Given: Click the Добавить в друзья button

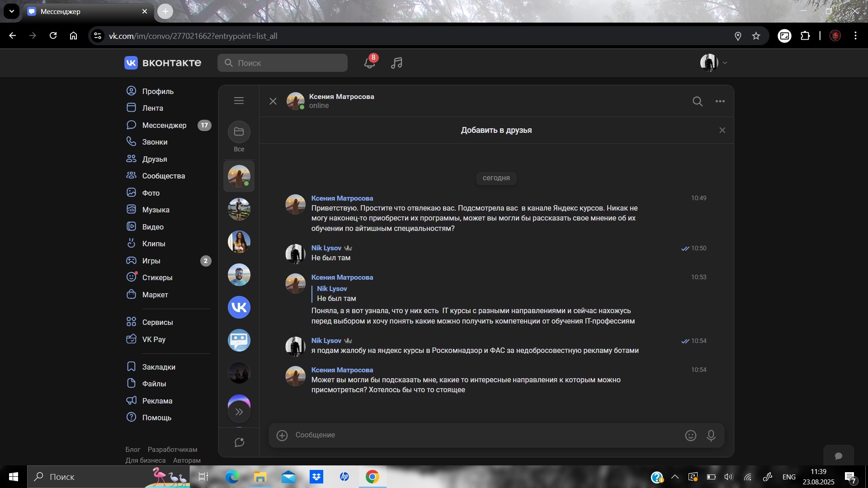Looking at the screenshot, I should pyautogui.click(x=496, y=130).
